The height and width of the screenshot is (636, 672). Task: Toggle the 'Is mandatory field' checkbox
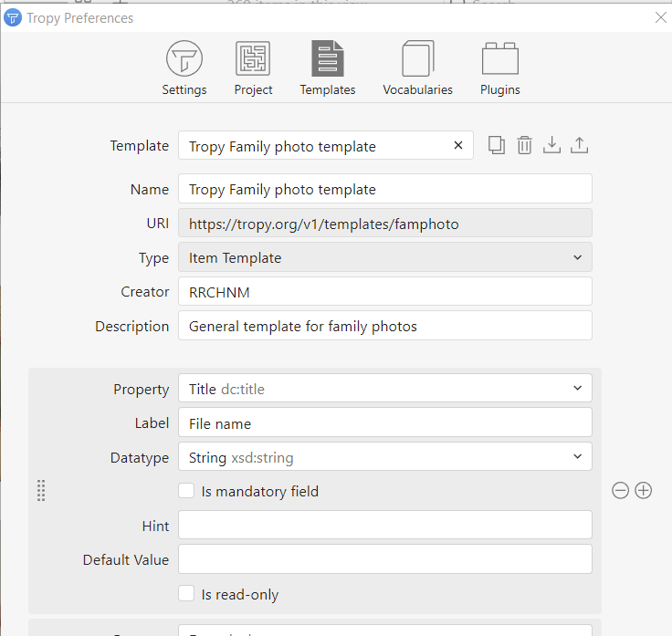pyautogui.click(x=186, y=491)
